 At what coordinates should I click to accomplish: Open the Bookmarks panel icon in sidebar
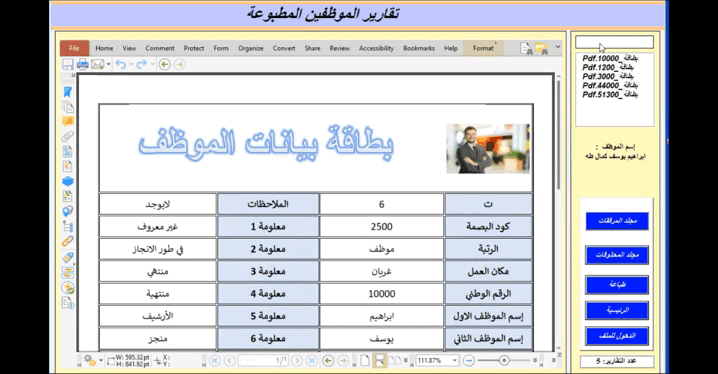[68, 92]
